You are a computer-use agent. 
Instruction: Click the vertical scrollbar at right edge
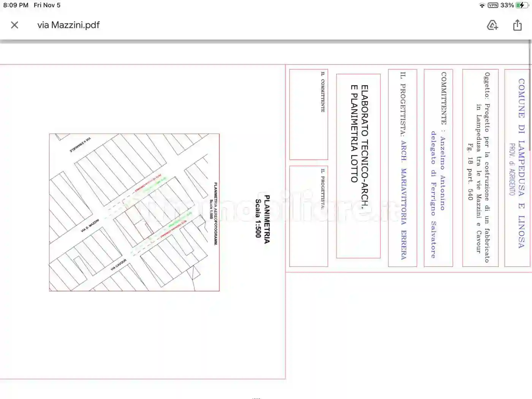[x=530, y=57]
